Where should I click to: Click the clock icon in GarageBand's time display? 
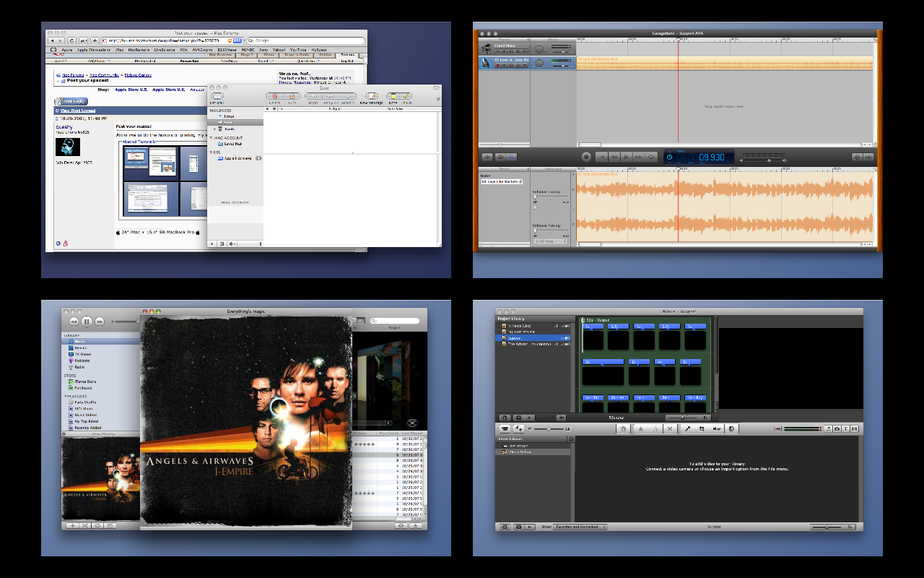pos(670,157)
